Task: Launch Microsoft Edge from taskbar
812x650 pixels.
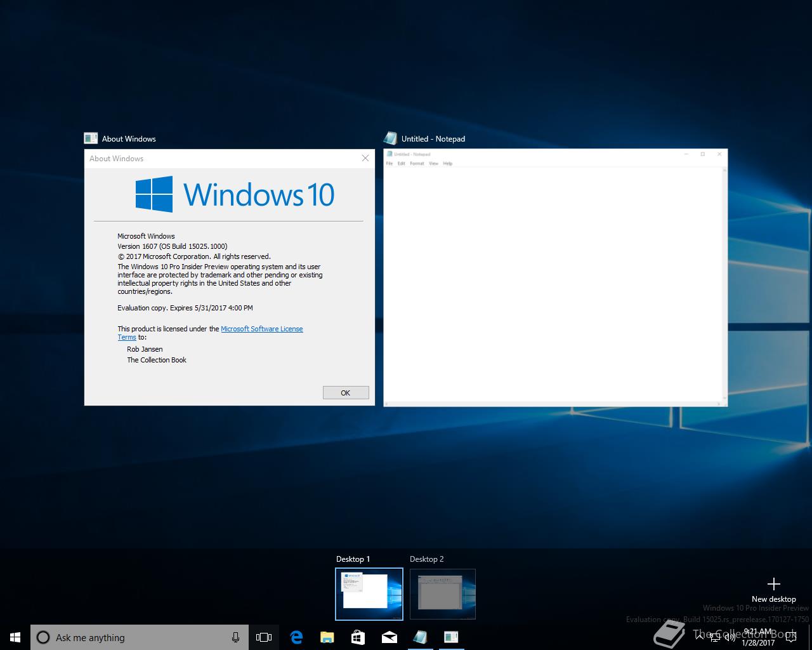Action: pos(296,637)
